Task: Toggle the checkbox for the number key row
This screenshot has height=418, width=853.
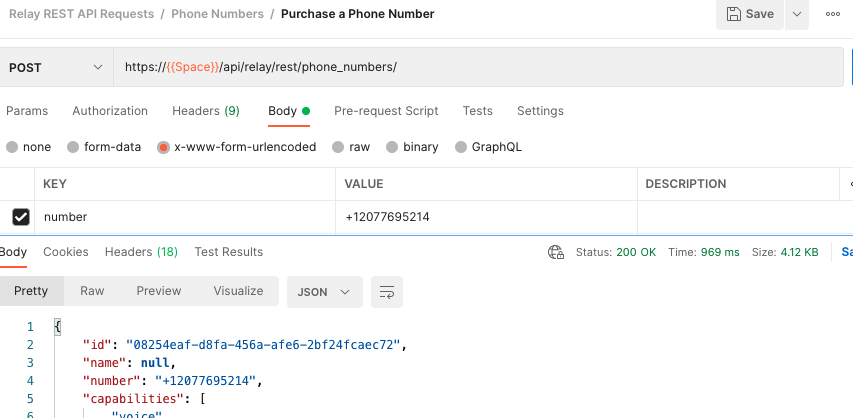Action: coord(20,217)
